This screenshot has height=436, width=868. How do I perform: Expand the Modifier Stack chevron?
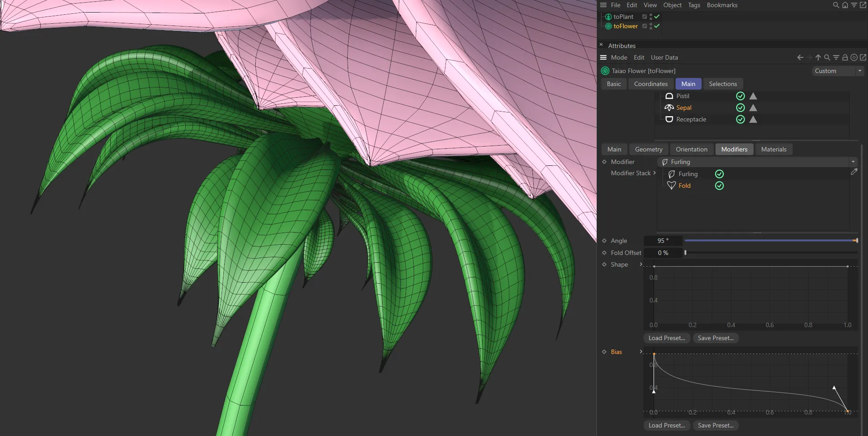[x=654, y=173]
